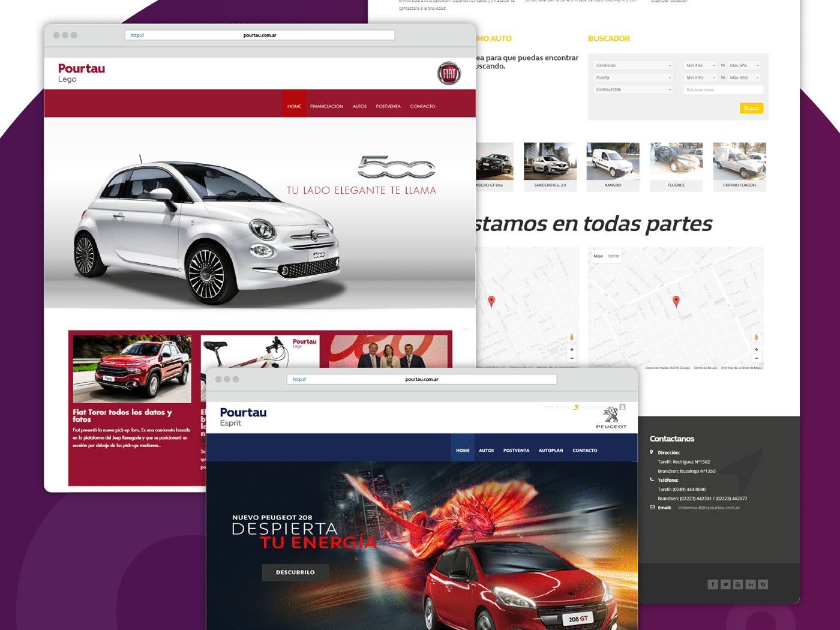The image size is (840, 630).
Task: Select AUTOS in the Pourtau Lego menu
Action: pos(359,106)
